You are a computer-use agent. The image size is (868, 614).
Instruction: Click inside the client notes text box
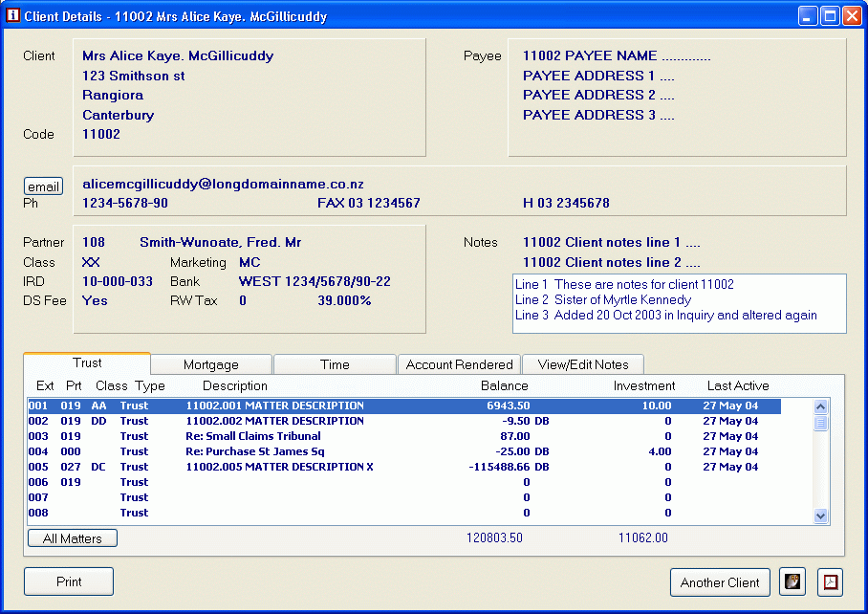coord(679,304)
